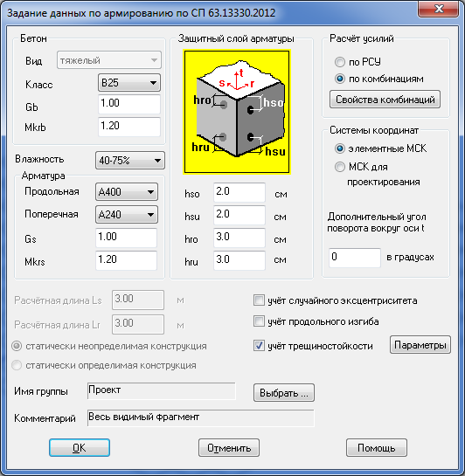Enable 'учёт продольного изгиба' checkbox
This screenshot has width=465, height=476.
coord(259,321)
